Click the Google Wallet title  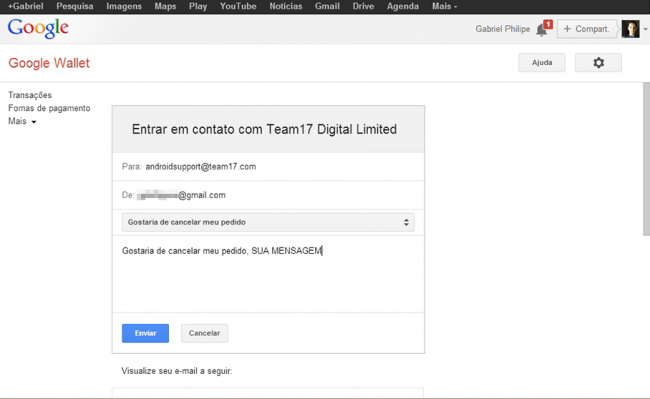click(x=49, y=63)
